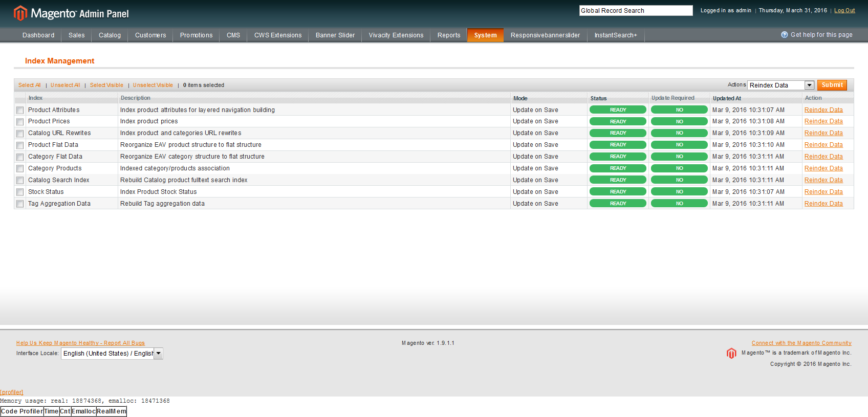Reindex Data for Product Flat Data
This screenshot has height=417, width=868.
coord(823,145)
